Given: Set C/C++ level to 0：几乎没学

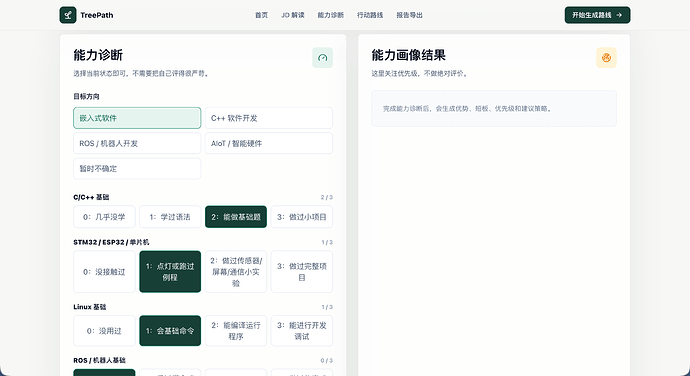Looking at the screenshot, I should point(104,217).
